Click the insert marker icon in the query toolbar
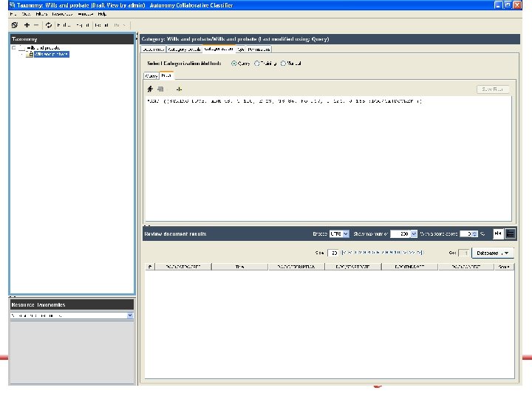 179,89
